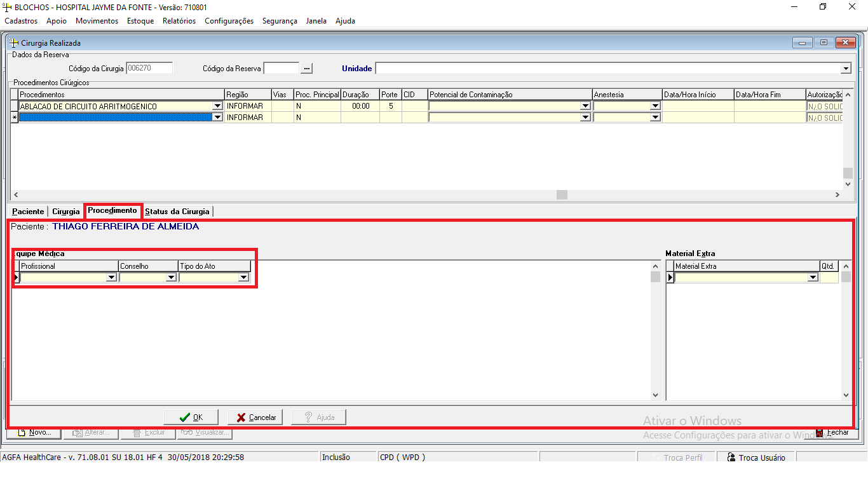The image size is (868, 488).
Task: Click the Código da Cirurgia field
Action: (x=149, y=68)
